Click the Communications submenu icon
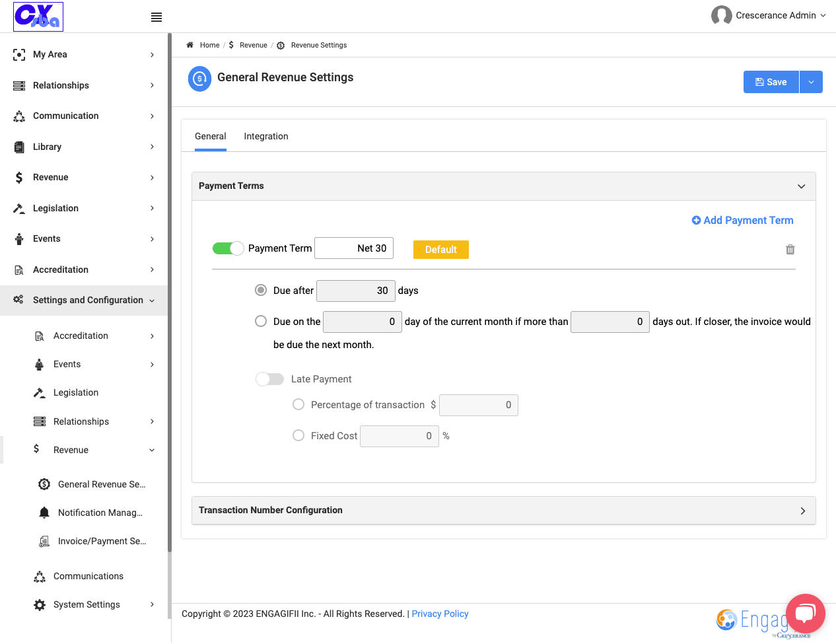Image resolution: width=836 pixels, height=644 pixels. (x=40, y=577)
